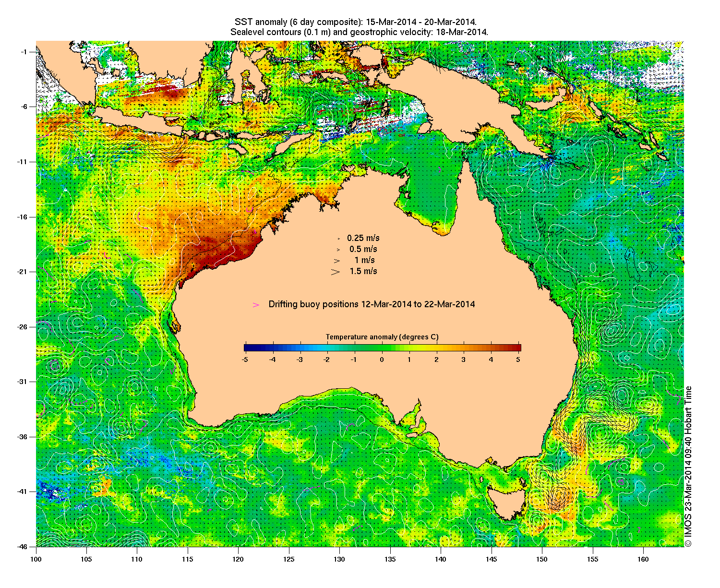This screenshot has width=720, height=588.
Task: Click the longitude axis label '140'
Action: (x=441, y=559)
